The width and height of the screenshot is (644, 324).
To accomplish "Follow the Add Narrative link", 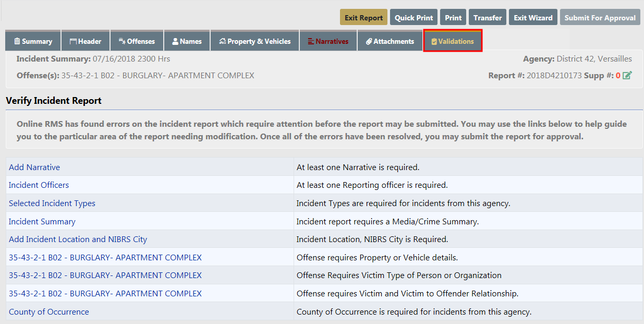I will [x=34, y=167].
